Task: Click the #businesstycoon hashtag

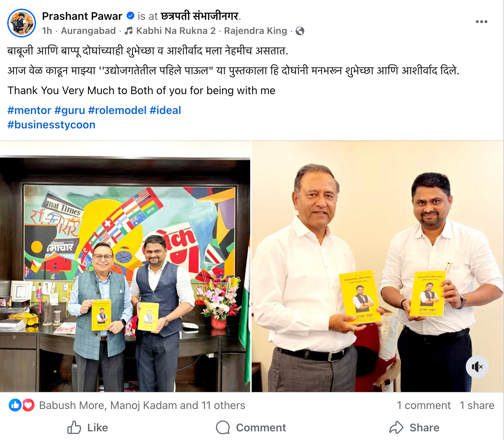Action: click(52, 125)
